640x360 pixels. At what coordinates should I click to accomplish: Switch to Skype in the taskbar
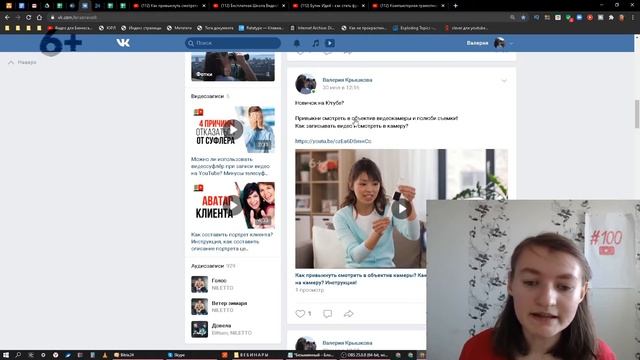coord(177,355)
